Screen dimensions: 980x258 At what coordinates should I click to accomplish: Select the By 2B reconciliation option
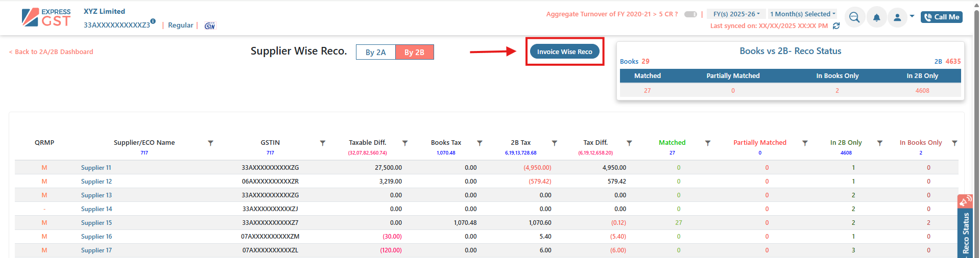[x=414, y=53]
